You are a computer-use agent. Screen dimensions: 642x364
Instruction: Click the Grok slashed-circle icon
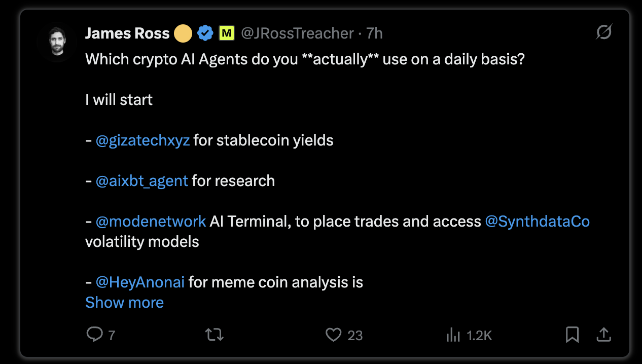(603, 33)
